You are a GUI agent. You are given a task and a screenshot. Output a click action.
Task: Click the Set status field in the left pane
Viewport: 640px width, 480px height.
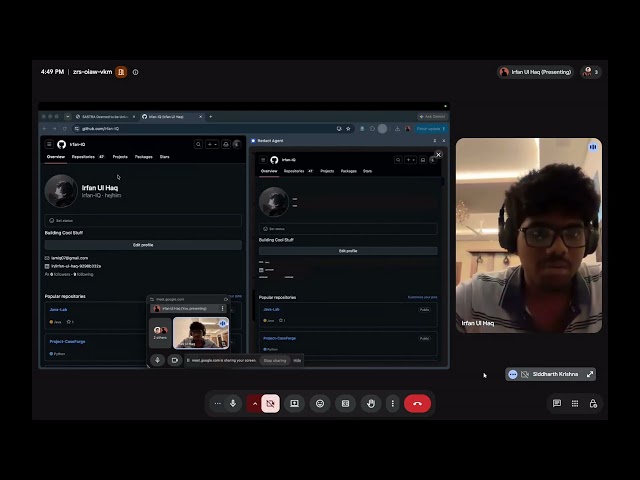click(x=143, y=220)
